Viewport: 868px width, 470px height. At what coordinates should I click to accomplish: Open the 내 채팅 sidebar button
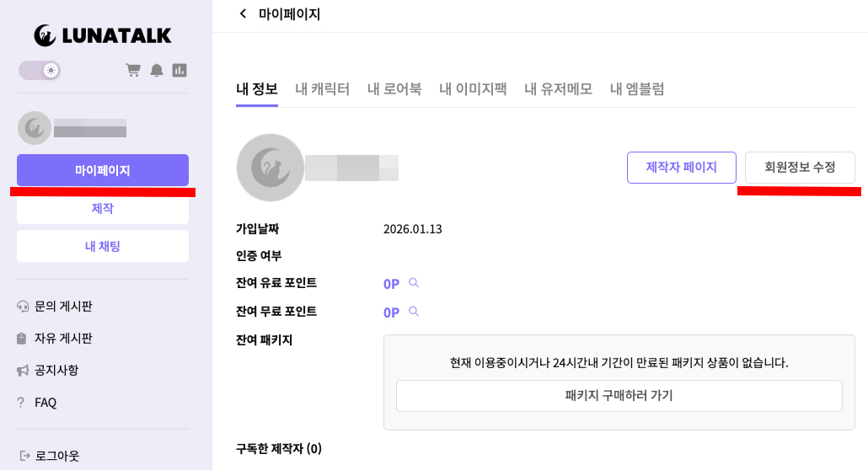click(x=103, y=246)
